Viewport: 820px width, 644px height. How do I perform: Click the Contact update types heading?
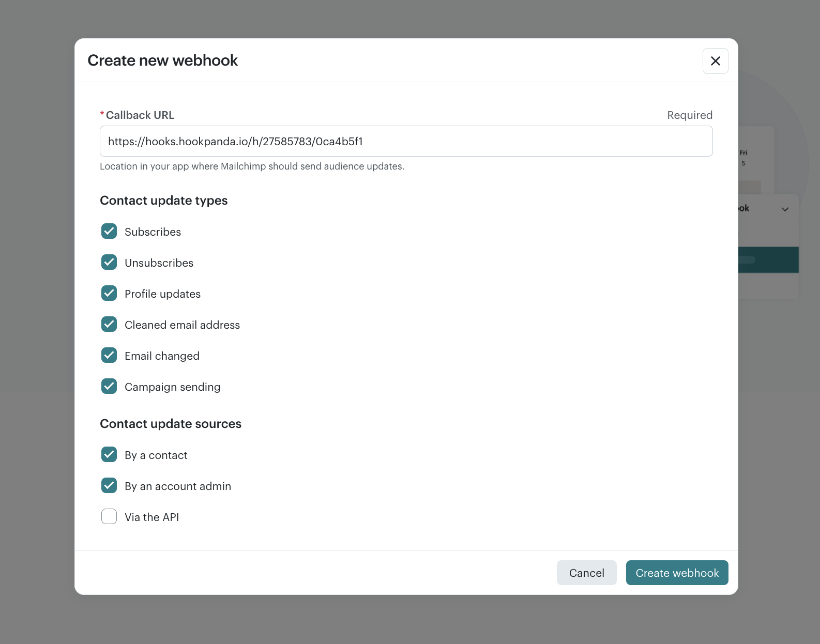point(163,200)
